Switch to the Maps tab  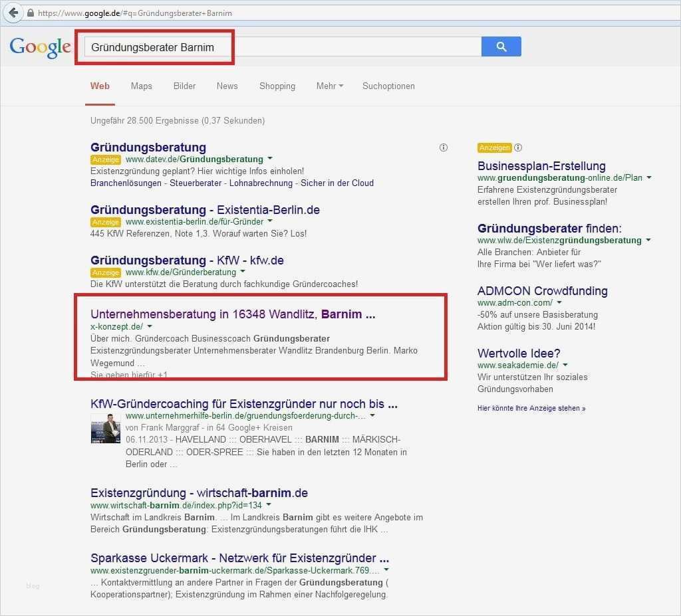pyautogui.click(x=142, y=86)
